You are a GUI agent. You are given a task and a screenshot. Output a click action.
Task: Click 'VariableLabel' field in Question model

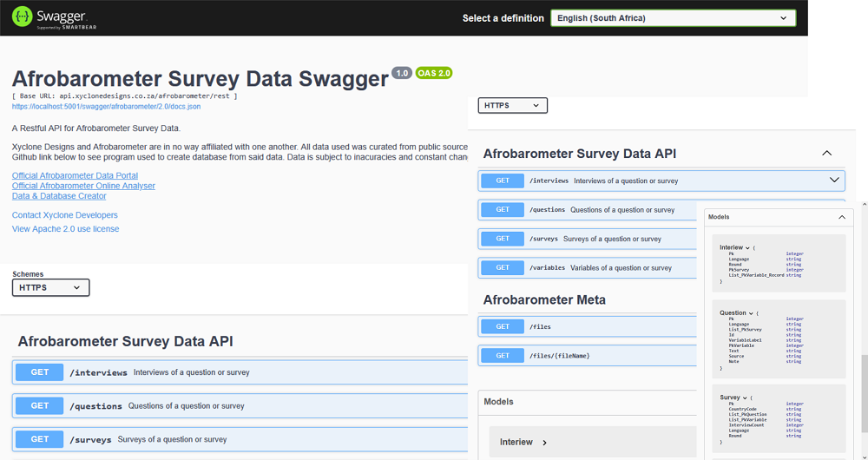click(745, 340)
